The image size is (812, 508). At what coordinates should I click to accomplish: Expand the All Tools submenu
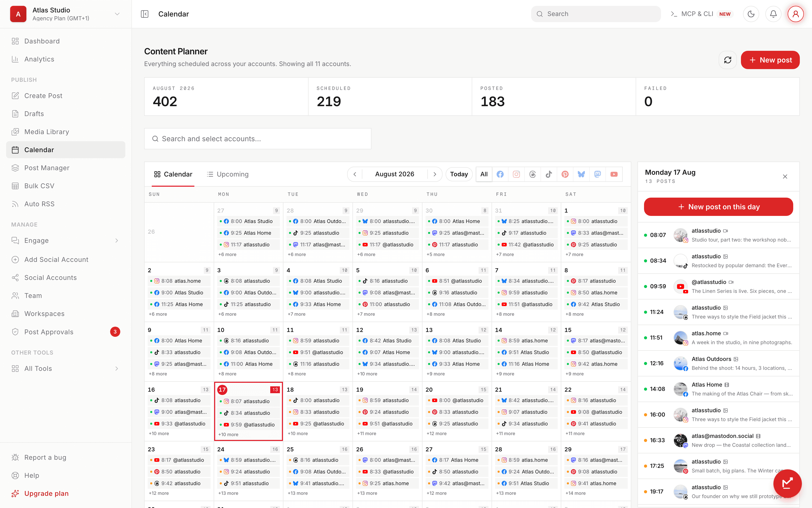66,369
